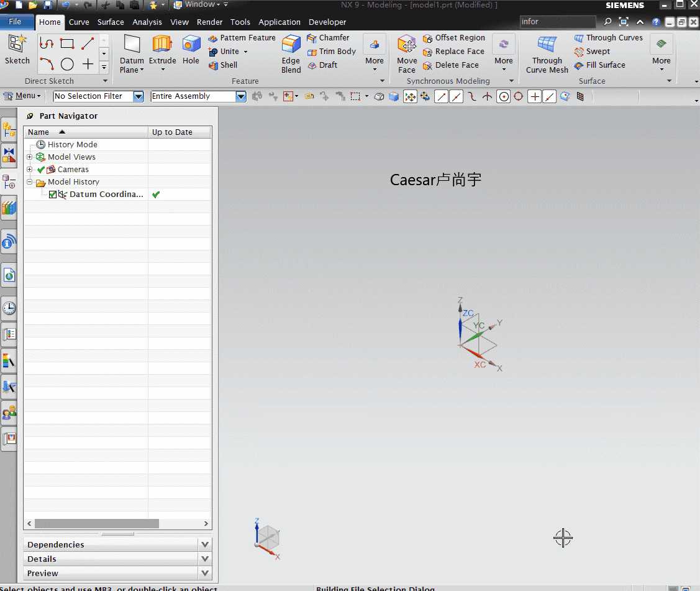Toggle the snap to midpoint option

456,96
